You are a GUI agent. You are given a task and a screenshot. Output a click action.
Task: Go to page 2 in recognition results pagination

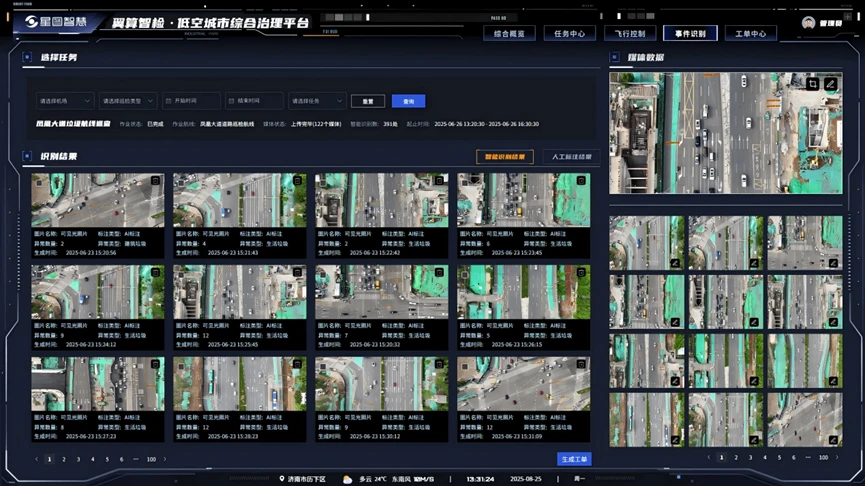point(64,459)
